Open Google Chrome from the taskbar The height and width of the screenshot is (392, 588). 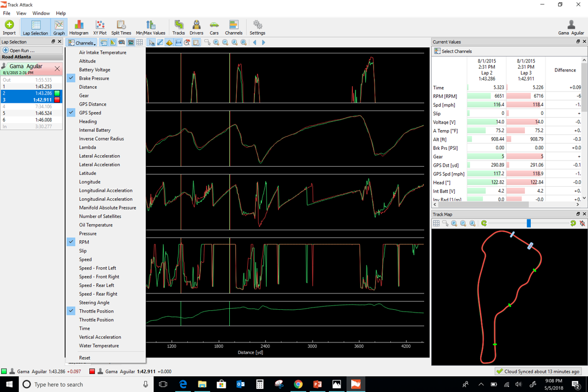[298, 384]
